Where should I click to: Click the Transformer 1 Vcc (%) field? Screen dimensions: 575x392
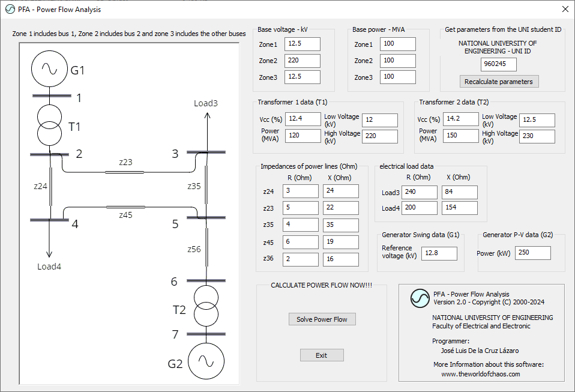coord(303,119)
